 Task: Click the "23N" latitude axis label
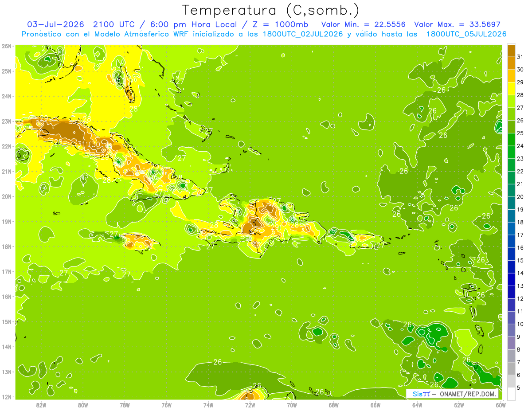(7, 121)
